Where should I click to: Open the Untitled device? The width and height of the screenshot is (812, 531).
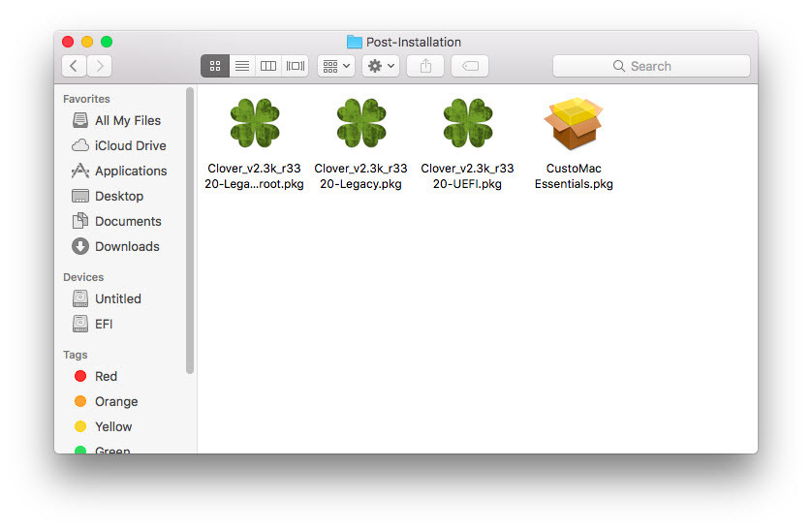tap(118, 298)
